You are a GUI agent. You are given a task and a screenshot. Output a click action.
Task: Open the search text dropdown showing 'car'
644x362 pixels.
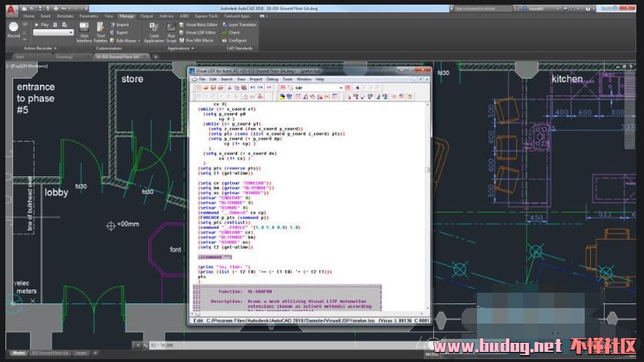[341, 88]
